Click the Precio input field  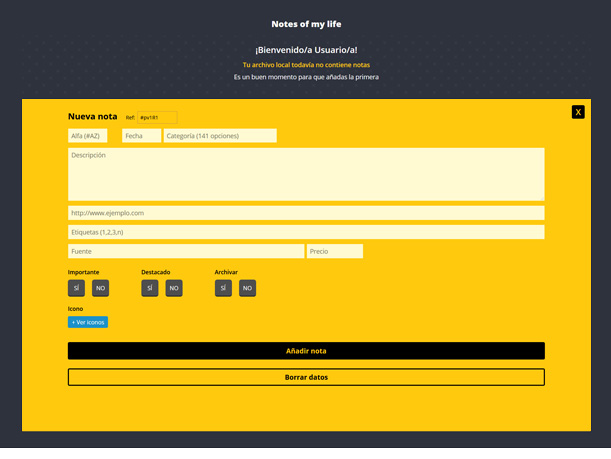pyautogui.click(x=335, y=252)
